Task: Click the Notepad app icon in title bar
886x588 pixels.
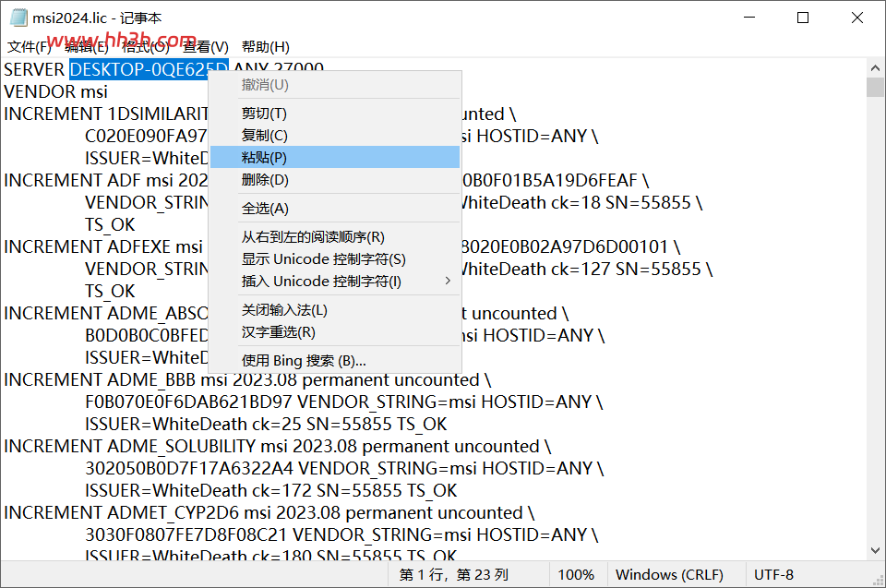Action: click(18, 18)
